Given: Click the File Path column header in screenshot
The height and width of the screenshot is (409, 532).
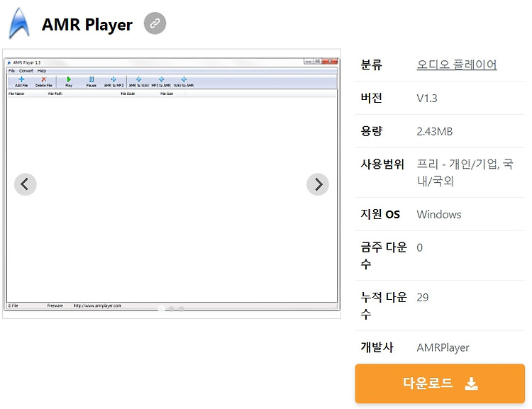Looking at the screenshot, I should 55,94.
